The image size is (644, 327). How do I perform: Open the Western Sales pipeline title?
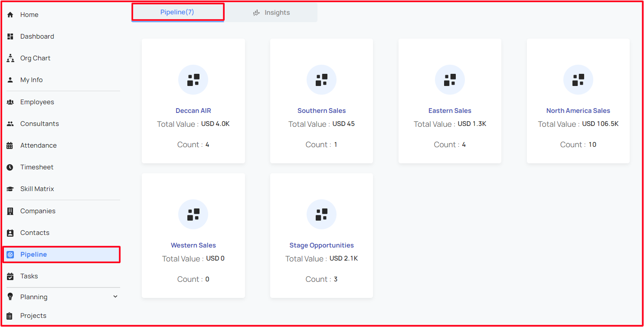(x=193, y=245)
